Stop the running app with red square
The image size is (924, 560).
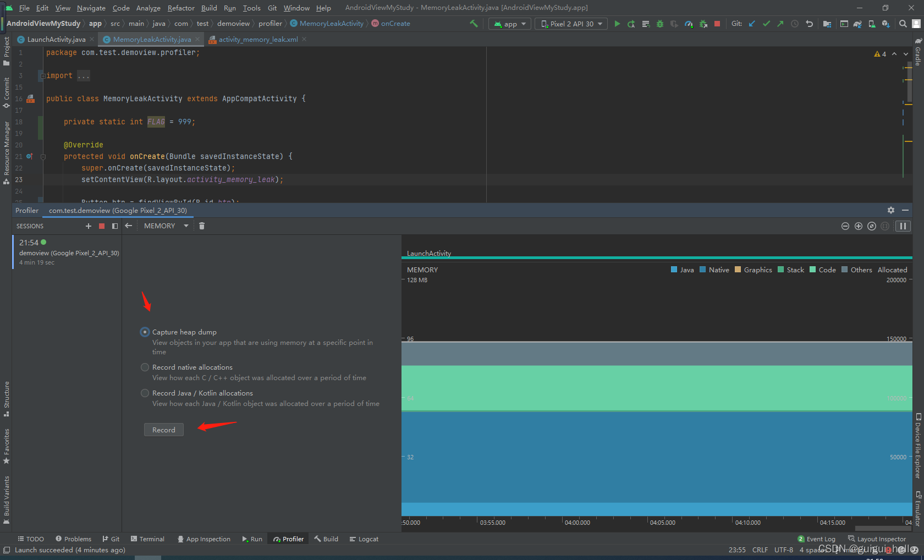tap(717, 24)
